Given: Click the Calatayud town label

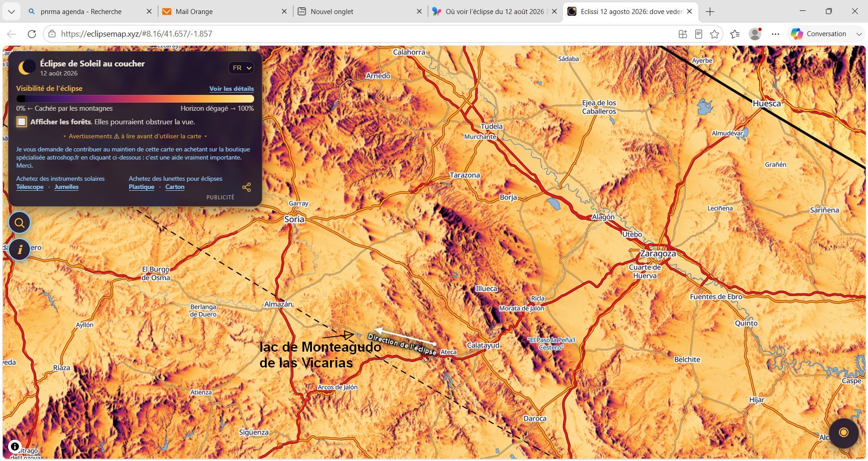Looking at the screenshot, I should click(483, 345).
